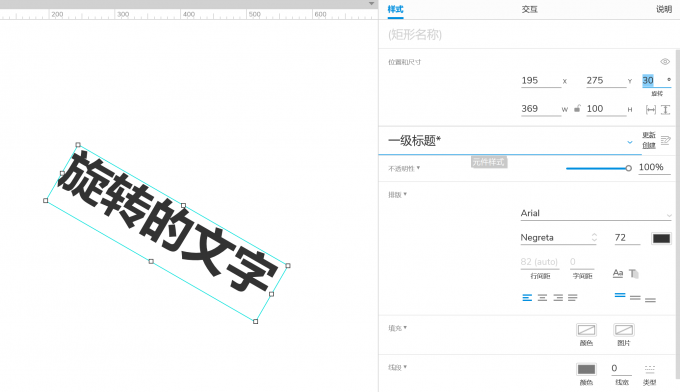Screen dimensions: 680x392
Task: Click the text case Aa icon
Action: pos(618,273)
